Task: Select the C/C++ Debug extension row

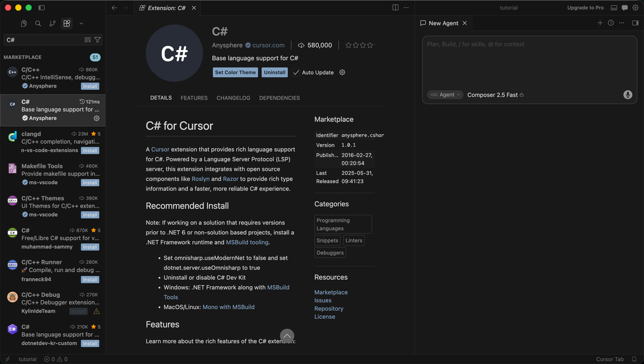Action: pyautogui.click(x=52, y=303)
